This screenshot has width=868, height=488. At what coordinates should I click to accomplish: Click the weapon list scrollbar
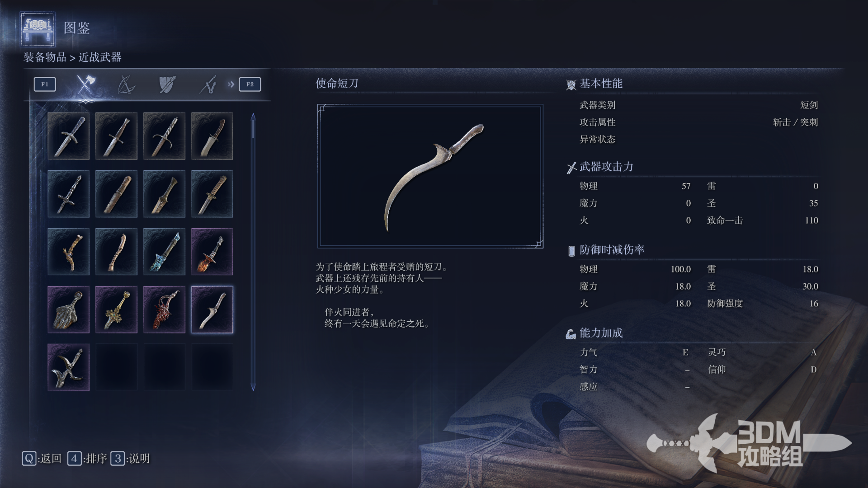pyautogui.click(x=253, y=252)
